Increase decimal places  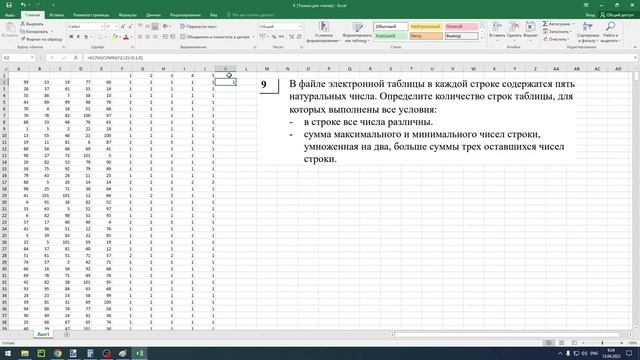291,37
